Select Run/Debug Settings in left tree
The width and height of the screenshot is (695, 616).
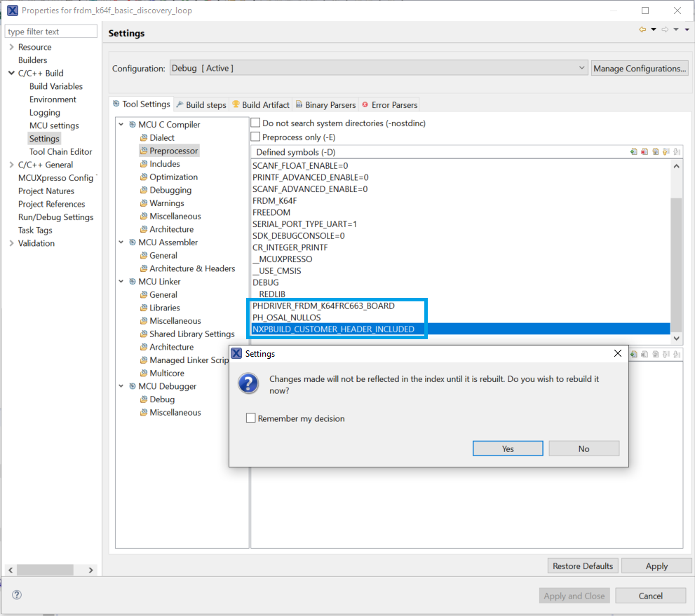56,217
